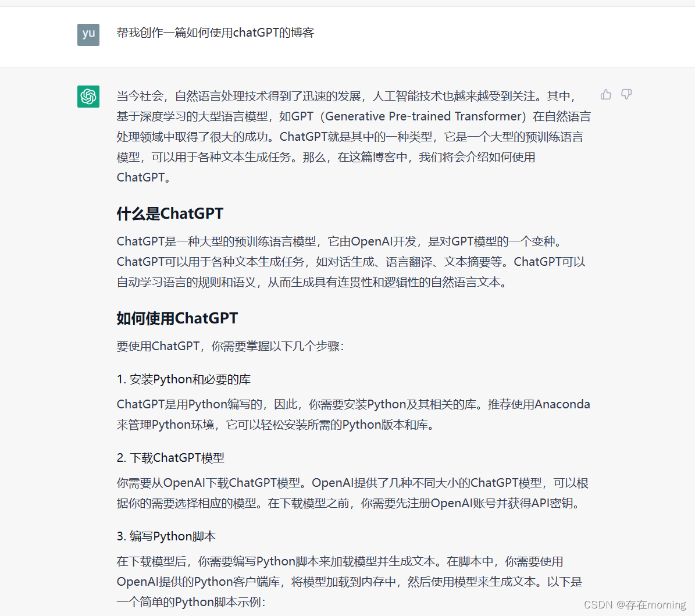Click the text 'Generative Pre-trained Transformer'
This screenshot has height=616, width=695.
coord(423,116)
